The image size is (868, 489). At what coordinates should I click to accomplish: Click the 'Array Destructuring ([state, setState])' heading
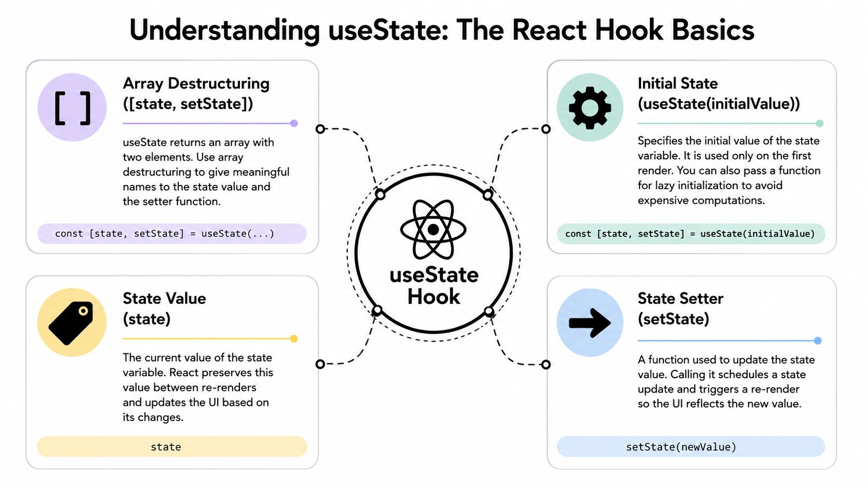(x=196, y=94)
